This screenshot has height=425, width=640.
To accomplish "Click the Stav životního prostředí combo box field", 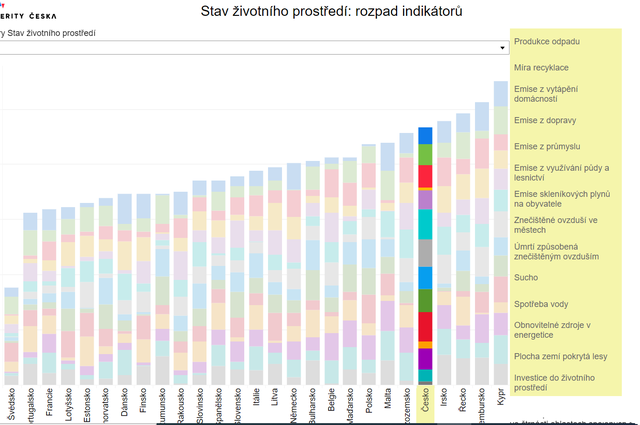I will [250, 48].
